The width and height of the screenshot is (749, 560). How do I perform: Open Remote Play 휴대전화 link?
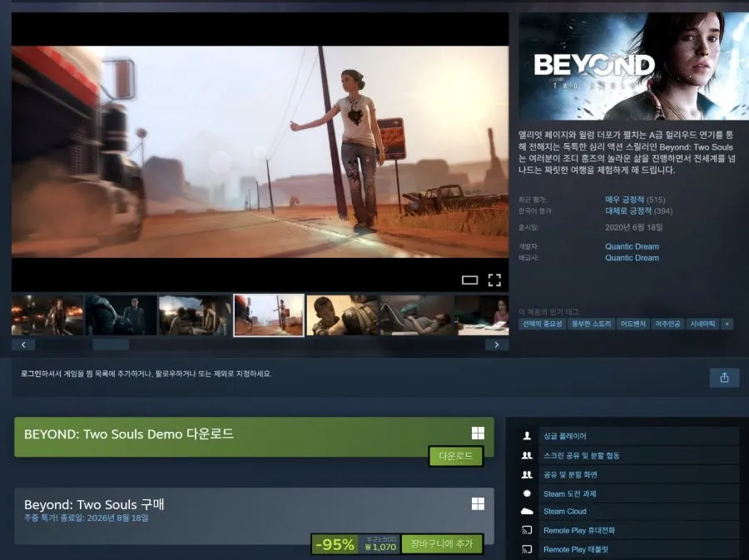pos(579,530)
